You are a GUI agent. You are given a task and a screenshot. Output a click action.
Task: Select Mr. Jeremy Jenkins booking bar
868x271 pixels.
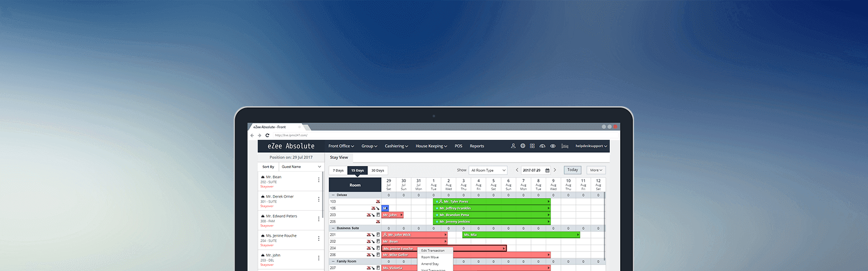point(492,222)
